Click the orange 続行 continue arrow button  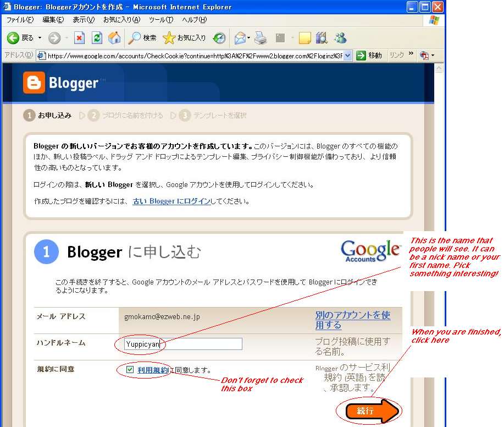coord(372,411)
